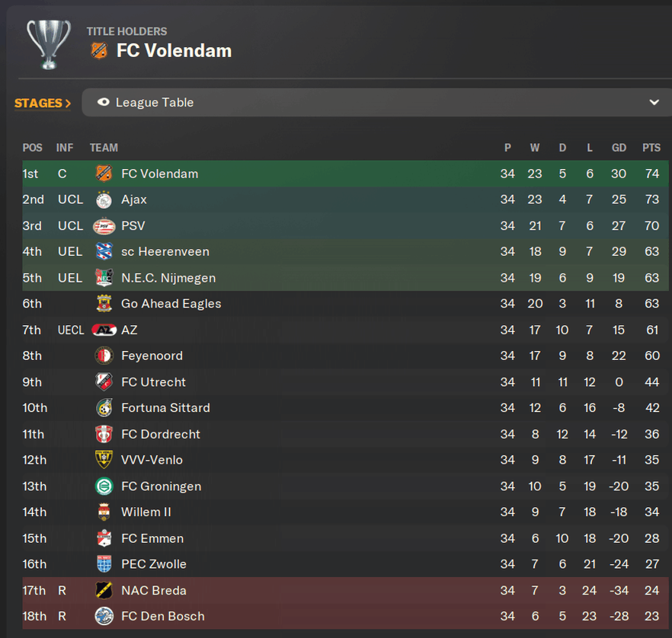Image resolution: width=672 pixels, height=638 pixels.
Task: Click sc Heerenveen crest in table
Action: [x=104, y=252]
